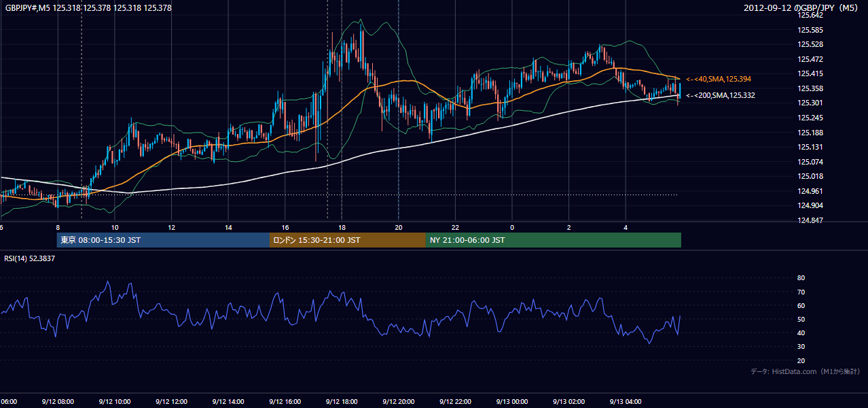This screenshot has height=408, width=868.
Task: Click the 9/13 04:00 date label
Action: coord(626,402)
